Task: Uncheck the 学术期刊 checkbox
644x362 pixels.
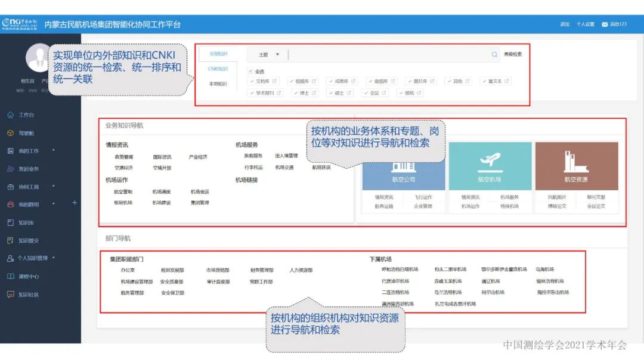Action: [x=252, y=93]
